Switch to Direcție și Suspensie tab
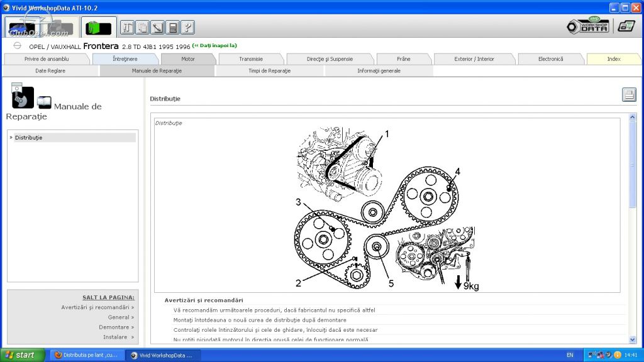Image resolution: width=644 pixels, height=362 pixels. pyautogui.click(x=330, y=59)
